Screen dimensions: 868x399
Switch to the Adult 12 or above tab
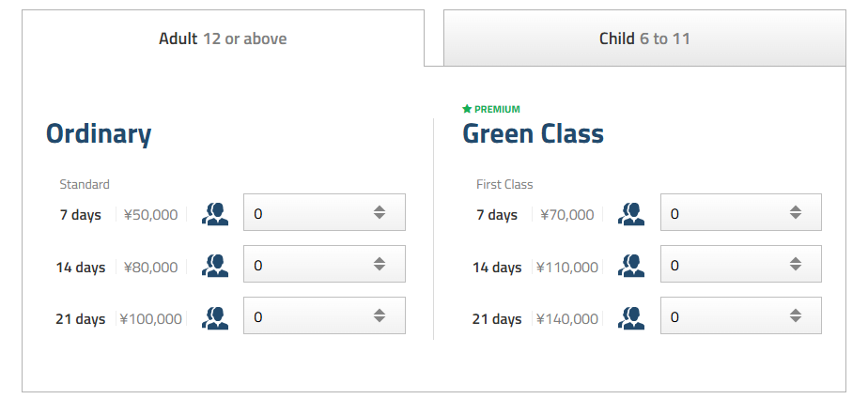coord(223,38)
